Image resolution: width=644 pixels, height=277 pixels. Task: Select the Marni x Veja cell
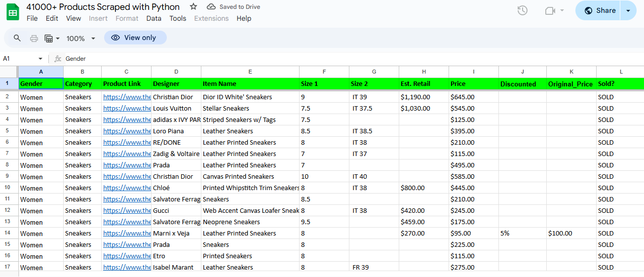(176, 233)
